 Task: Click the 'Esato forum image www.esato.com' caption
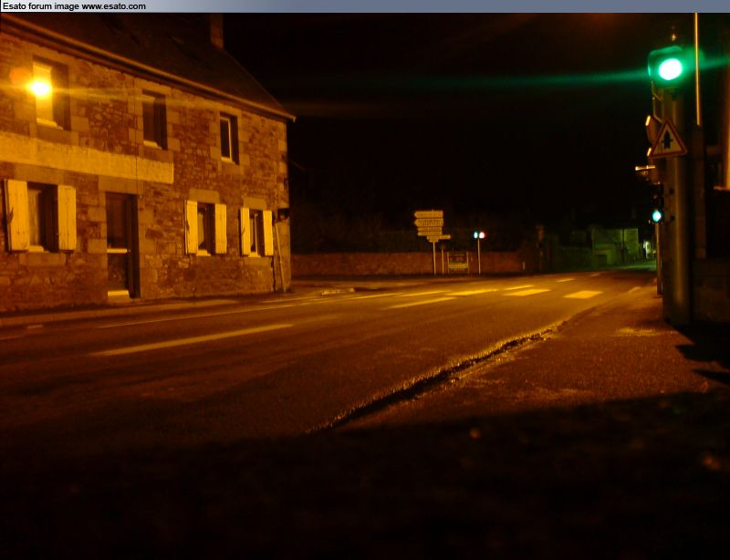click(74, 6)
